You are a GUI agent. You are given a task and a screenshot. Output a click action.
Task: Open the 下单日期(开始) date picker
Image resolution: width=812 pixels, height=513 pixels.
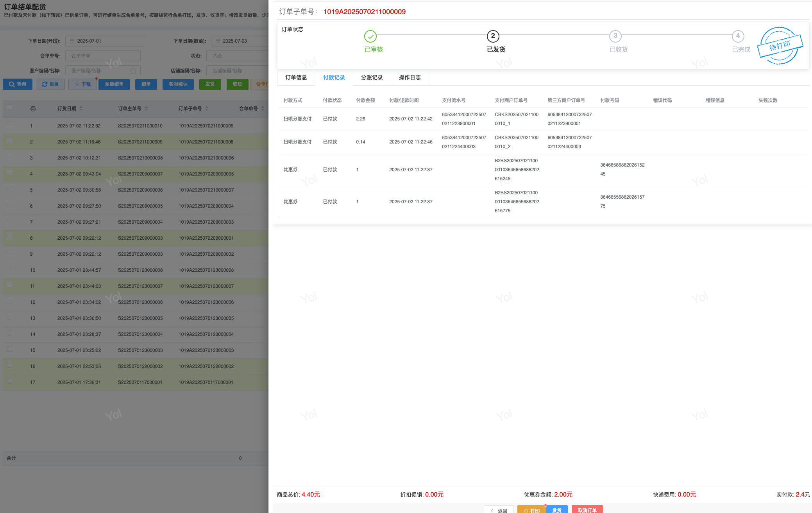(x=106, y=41)
